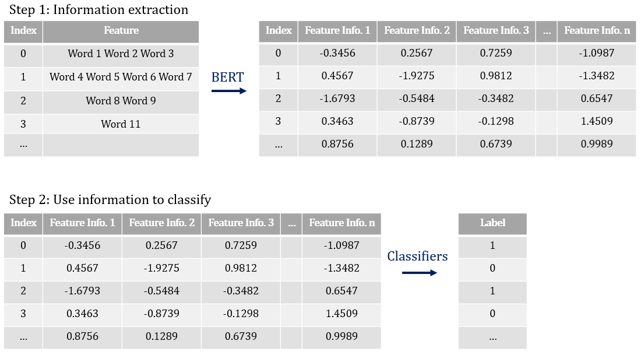Image resolution: width=644 pixels, height=355 pixels.
Task: Select the 1.4509 value in Step 2 table
Action: point(342,314)
